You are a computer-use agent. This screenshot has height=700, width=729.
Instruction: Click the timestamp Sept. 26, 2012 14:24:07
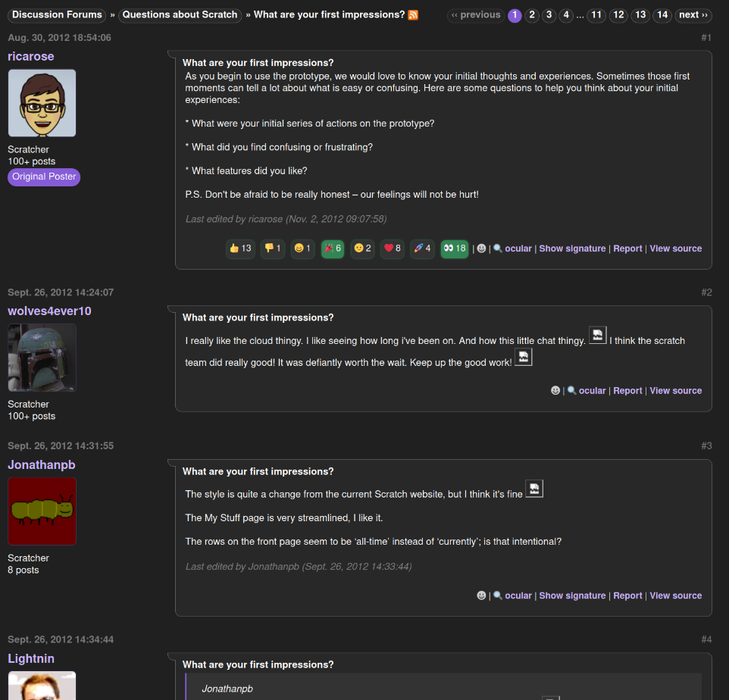click(61, 292)
